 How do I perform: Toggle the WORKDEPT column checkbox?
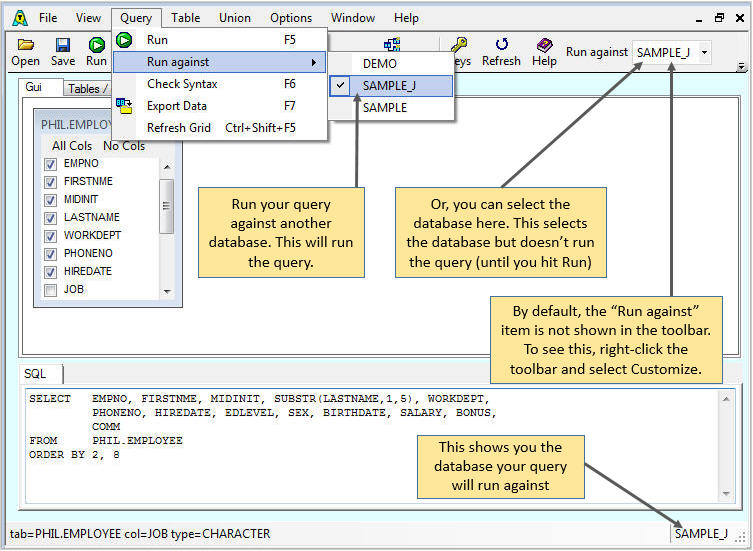[50, 236]
